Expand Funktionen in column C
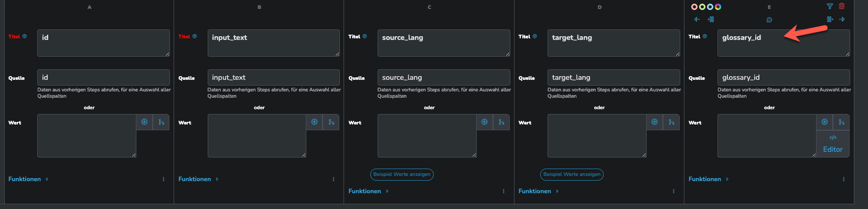 click(368, 191)
